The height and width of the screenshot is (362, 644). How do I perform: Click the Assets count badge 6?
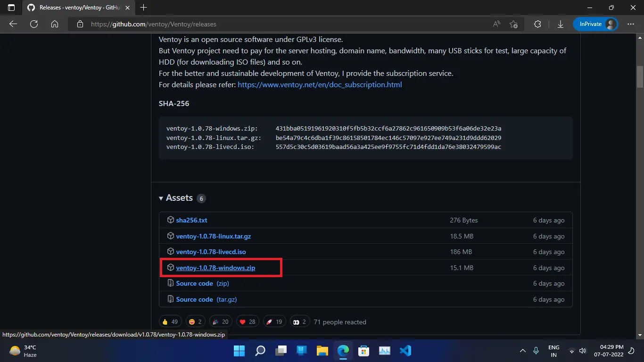(x=201, y=198)
